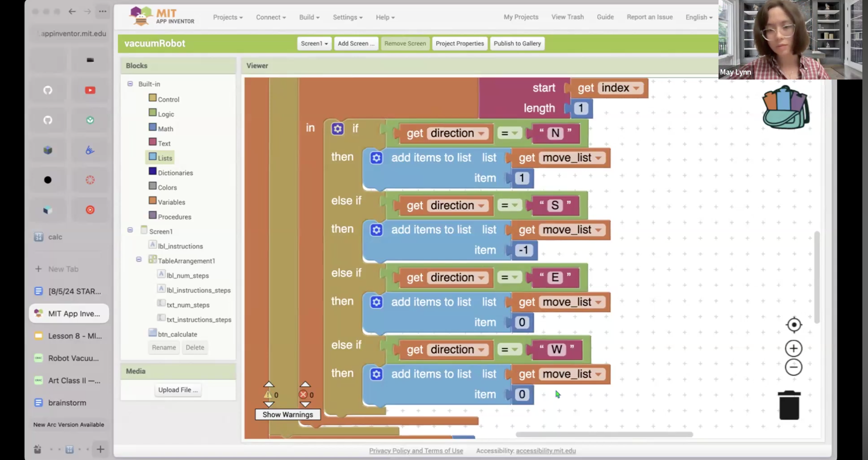Zoom in with the plus icon
Image resolution: width=868 pixels, height=460 pixels.
click(x=794, y=349)
